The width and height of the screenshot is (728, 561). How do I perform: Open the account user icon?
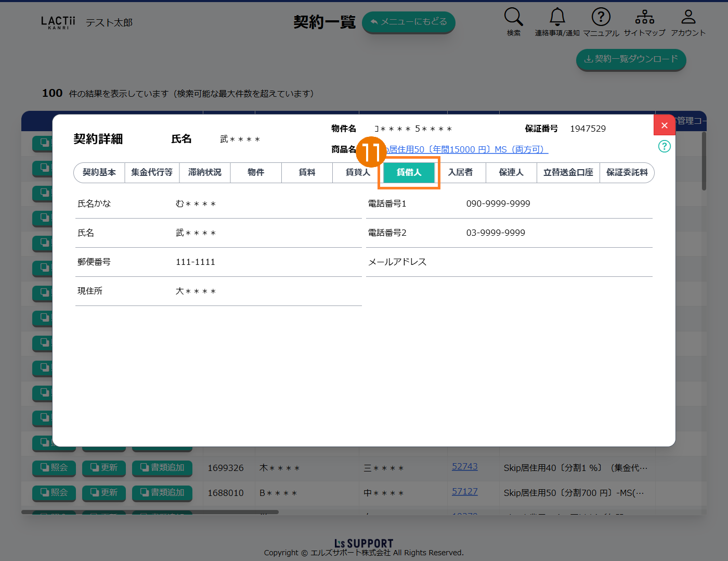point(688,17)
